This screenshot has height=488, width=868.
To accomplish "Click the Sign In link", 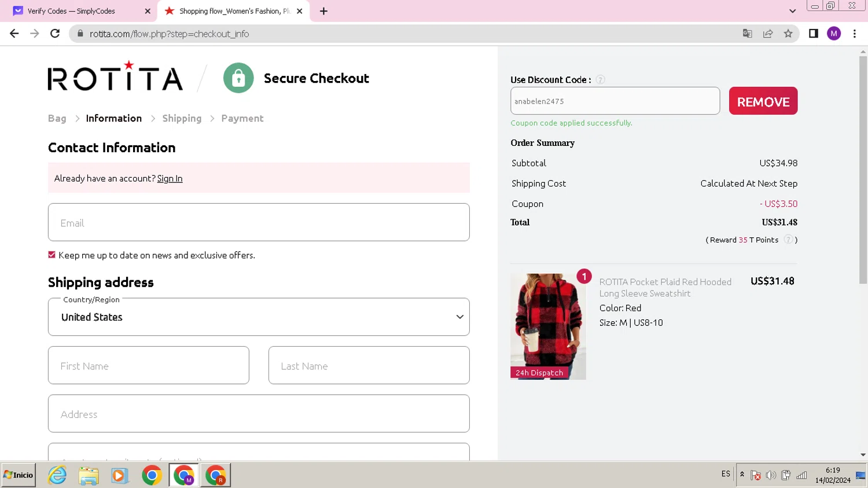I will pos(170,178).
